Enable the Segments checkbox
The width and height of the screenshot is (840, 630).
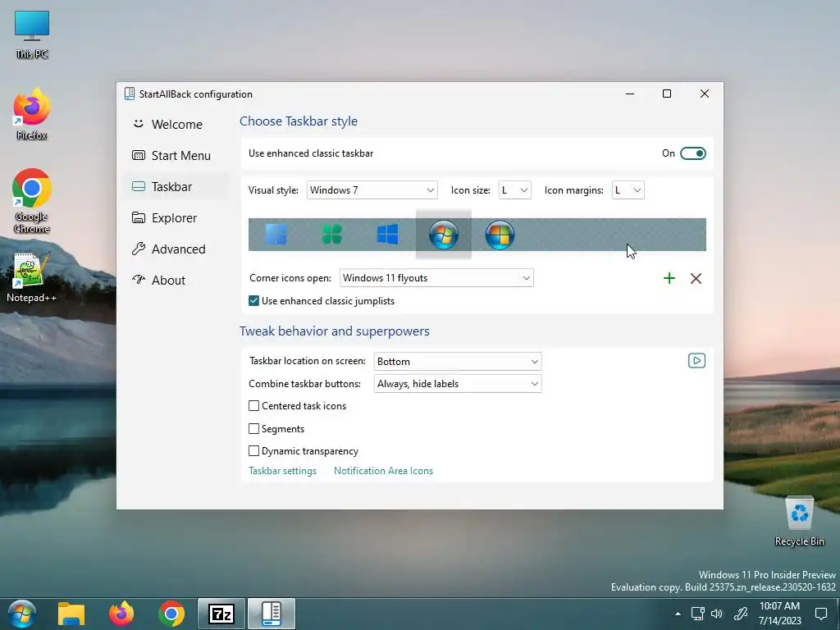point(254,428)
